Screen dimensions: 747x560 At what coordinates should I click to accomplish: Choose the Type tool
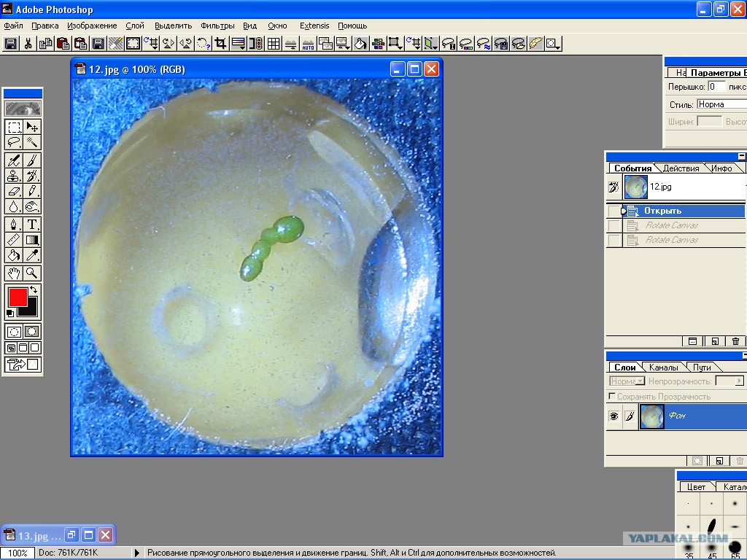[32, 224]
